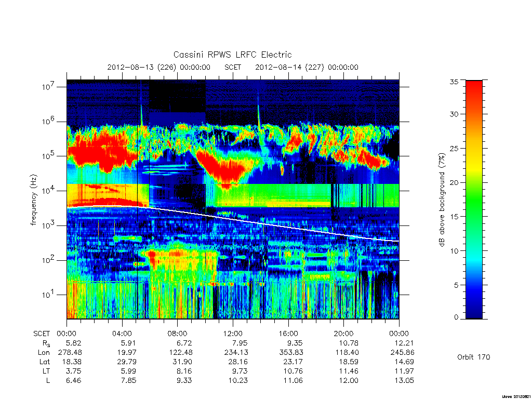Click the SCET label between the dates

point(233,67)
